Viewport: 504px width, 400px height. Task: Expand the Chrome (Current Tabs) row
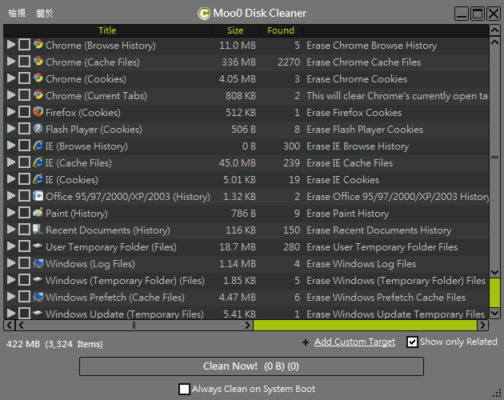pos(11,95)
